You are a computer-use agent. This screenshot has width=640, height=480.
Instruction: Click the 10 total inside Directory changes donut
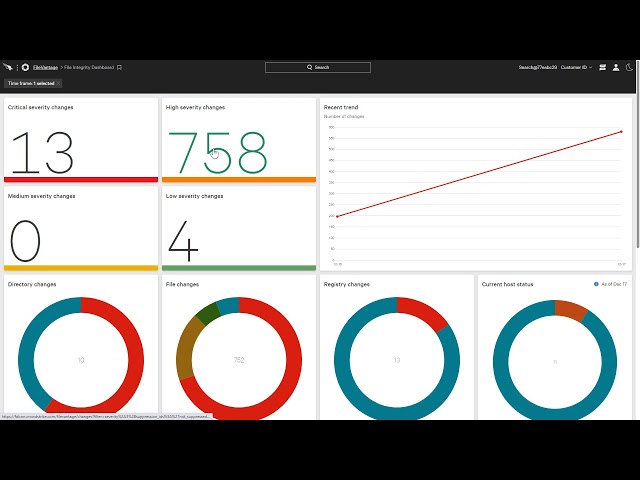(x=81, y=360)
